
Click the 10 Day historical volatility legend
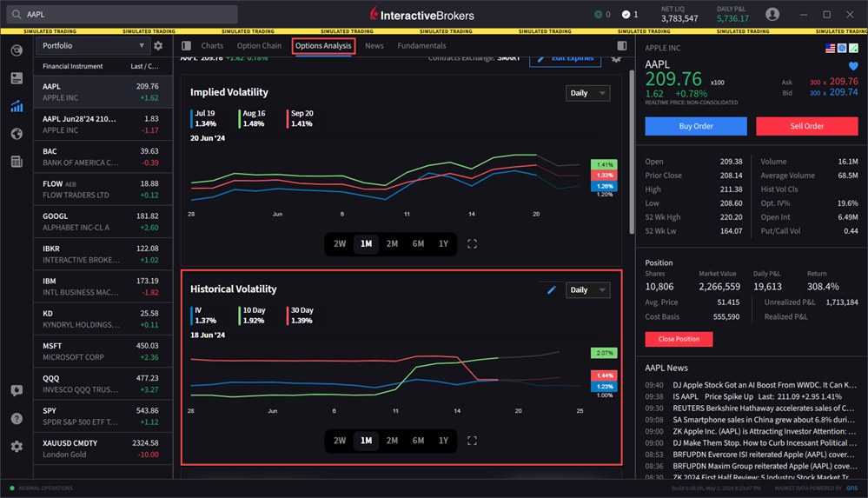point(253,315)
